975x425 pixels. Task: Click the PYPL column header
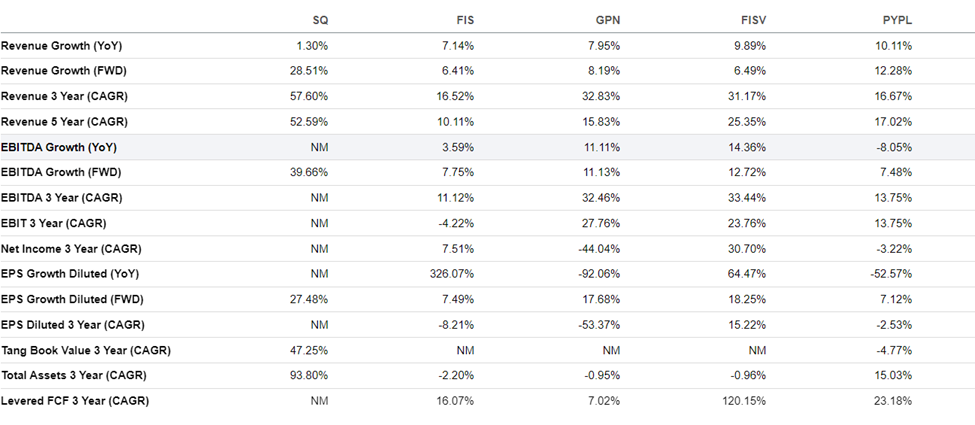[898, 21]
